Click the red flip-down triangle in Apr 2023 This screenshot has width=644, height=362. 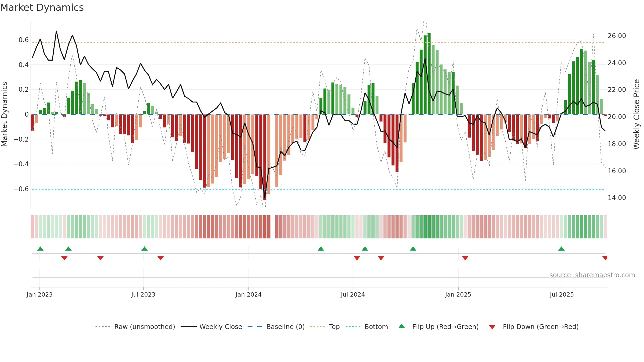point(101,258)
